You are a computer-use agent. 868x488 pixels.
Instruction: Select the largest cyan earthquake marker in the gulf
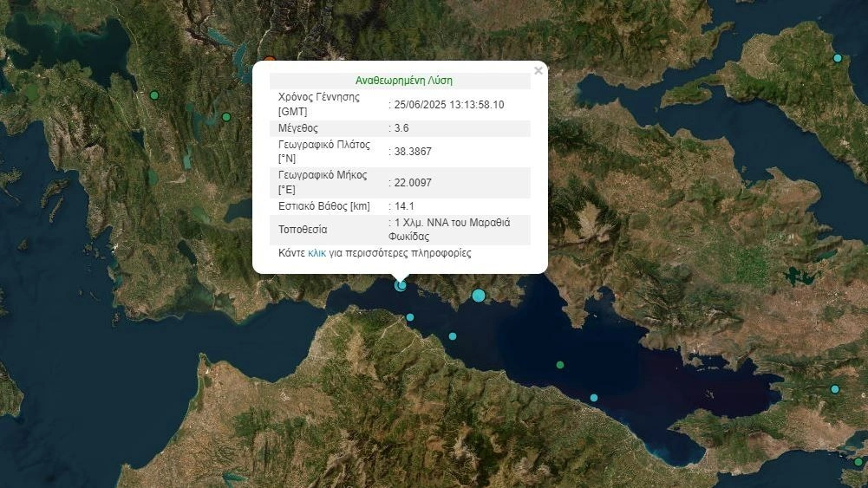pyautogui.click(x=479, y=296)
